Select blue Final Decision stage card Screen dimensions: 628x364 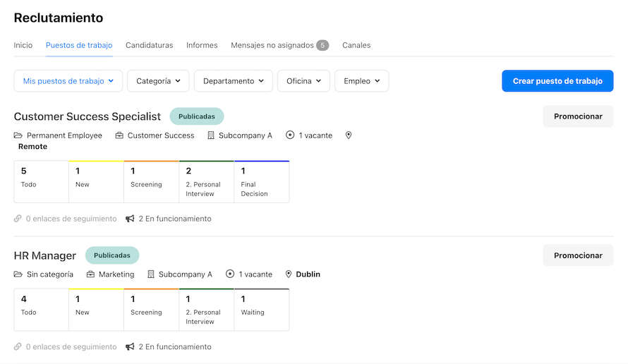tap(262, 182)
